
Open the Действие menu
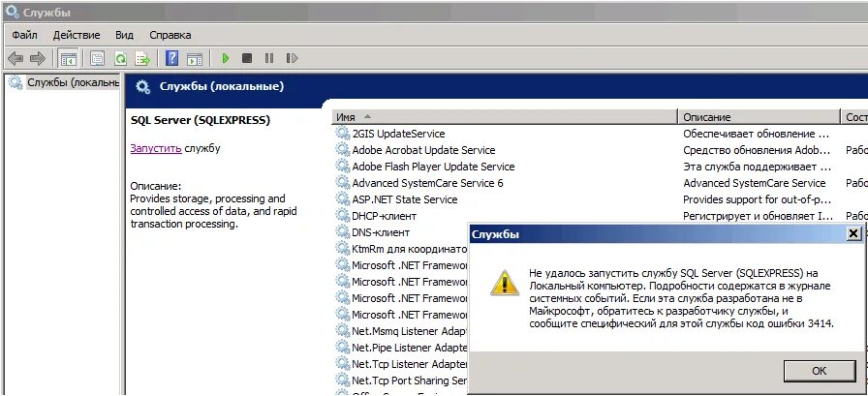[77, 35]
